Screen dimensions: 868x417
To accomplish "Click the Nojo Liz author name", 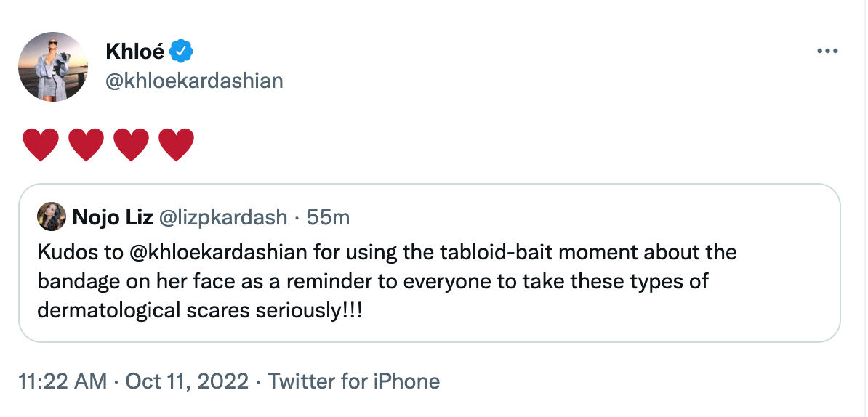I will tap(112, 216).
